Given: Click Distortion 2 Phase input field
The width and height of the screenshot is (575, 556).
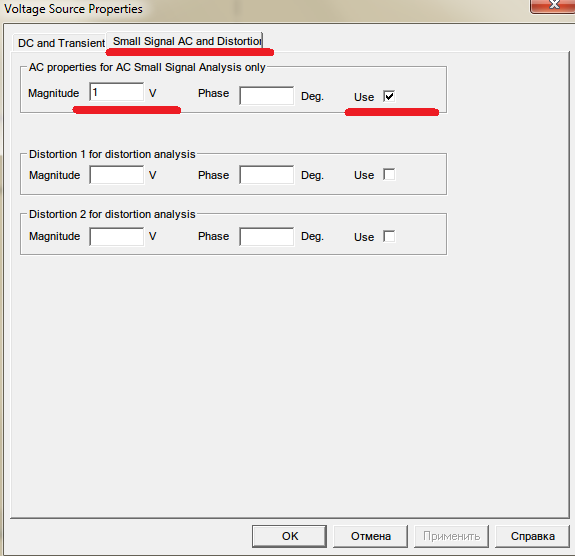Looking at the screenshot, I should tap(267, 237).
